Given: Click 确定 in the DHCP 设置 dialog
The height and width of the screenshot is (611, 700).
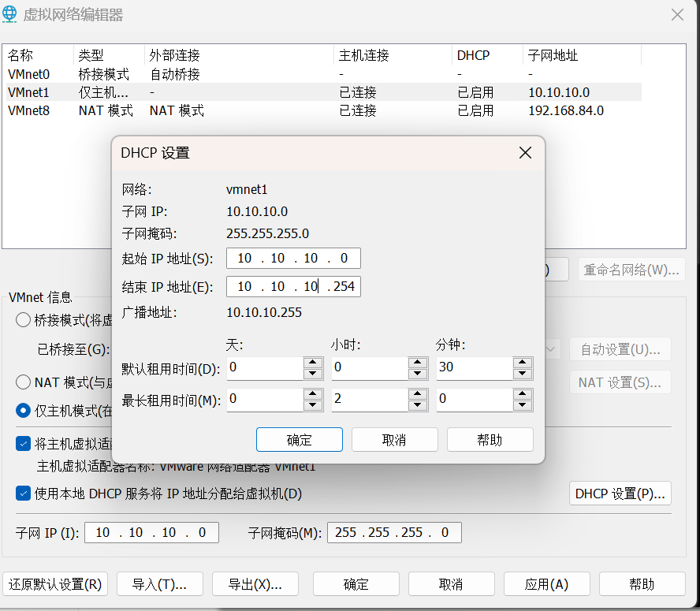Looking at the screenshot, I should point(300,440).
